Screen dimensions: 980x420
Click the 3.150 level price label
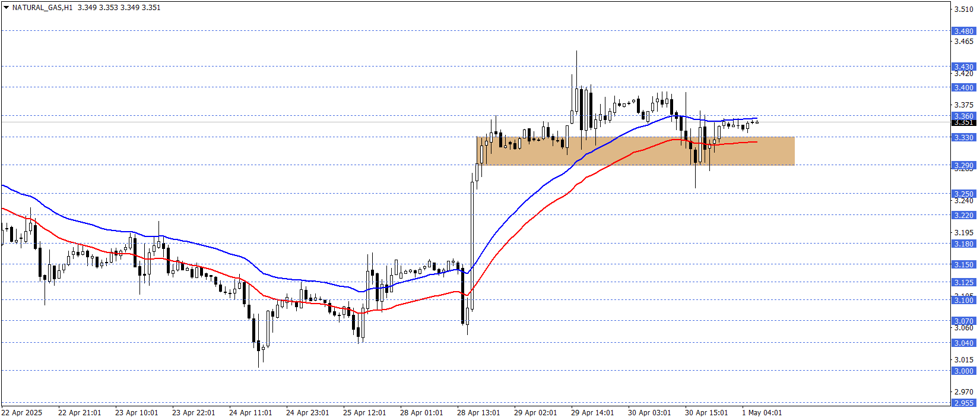click(x=963, y=264)
